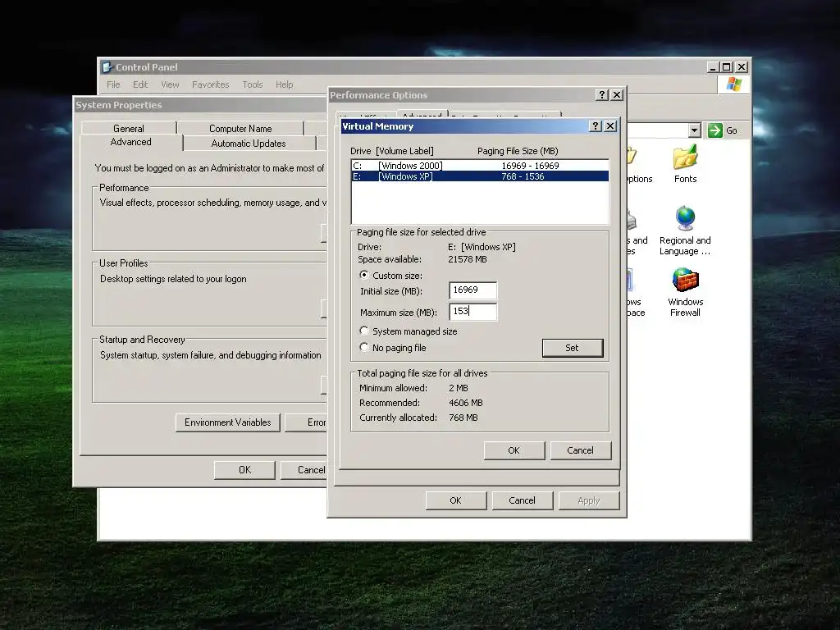Click Cancel in the Virtual Memory dialog
The image size is (840, 630).
point(580,450)
